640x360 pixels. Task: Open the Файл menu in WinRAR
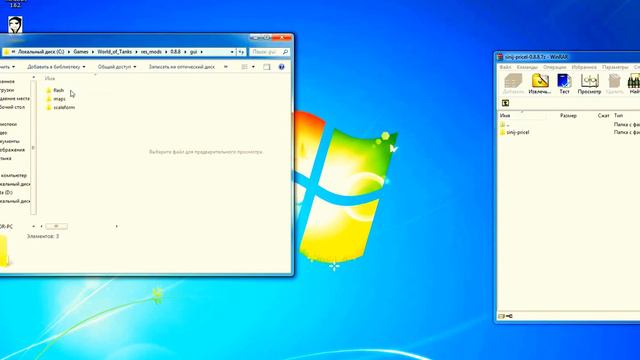pos(505,67)
